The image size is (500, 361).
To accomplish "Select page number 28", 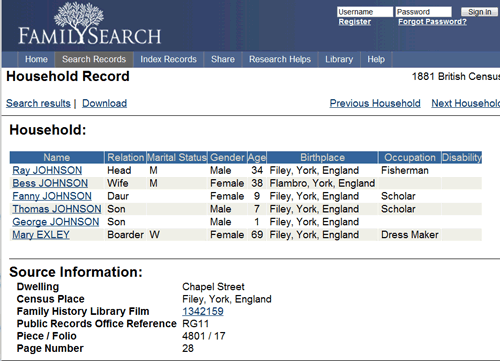I will [188, 348].
